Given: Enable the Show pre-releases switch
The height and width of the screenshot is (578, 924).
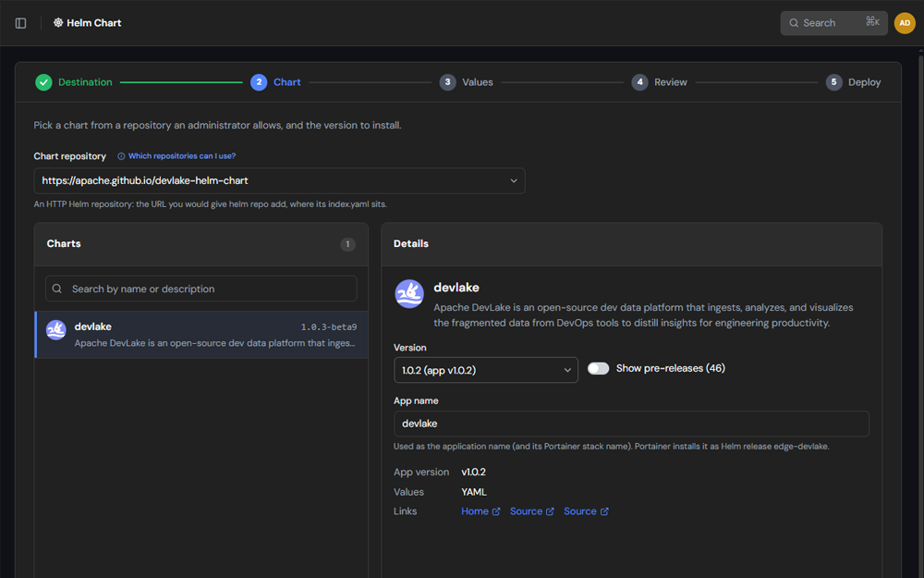Looking at the screenshot, I should tap(598, 369).
